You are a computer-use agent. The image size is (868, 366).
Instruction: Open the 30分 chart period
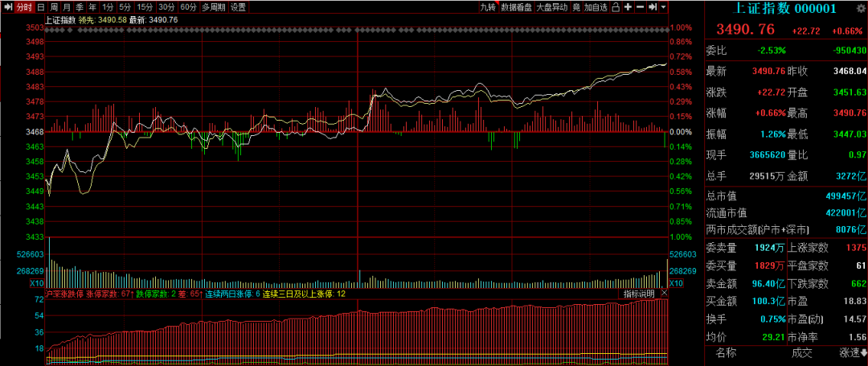pyautogui.click(x=166, y=7)
